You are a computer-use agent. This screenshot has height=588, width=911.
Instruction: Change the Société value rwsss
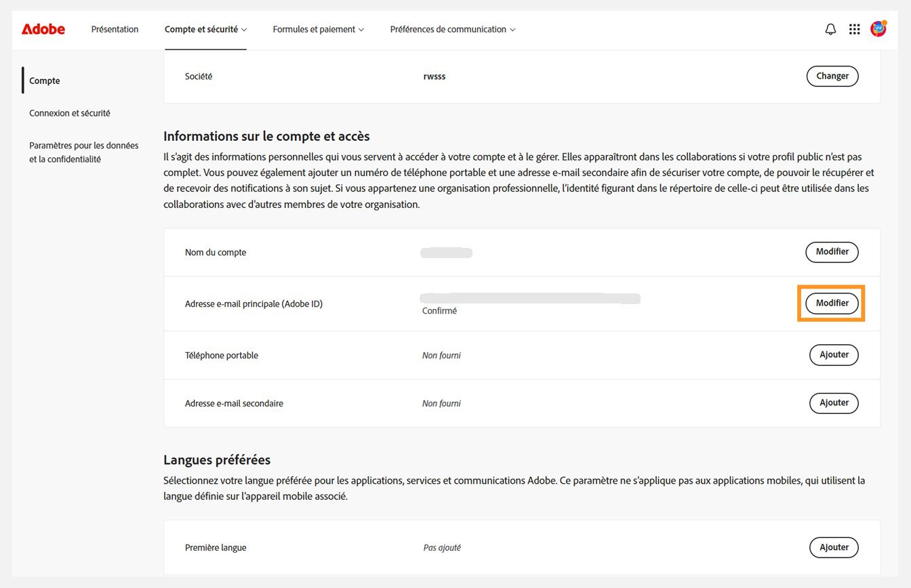tap(832, 76)
